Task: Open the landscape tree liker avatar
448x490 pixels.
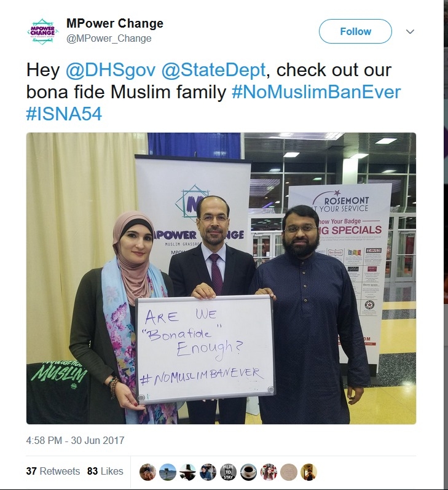Action: (x=168, y=472)
